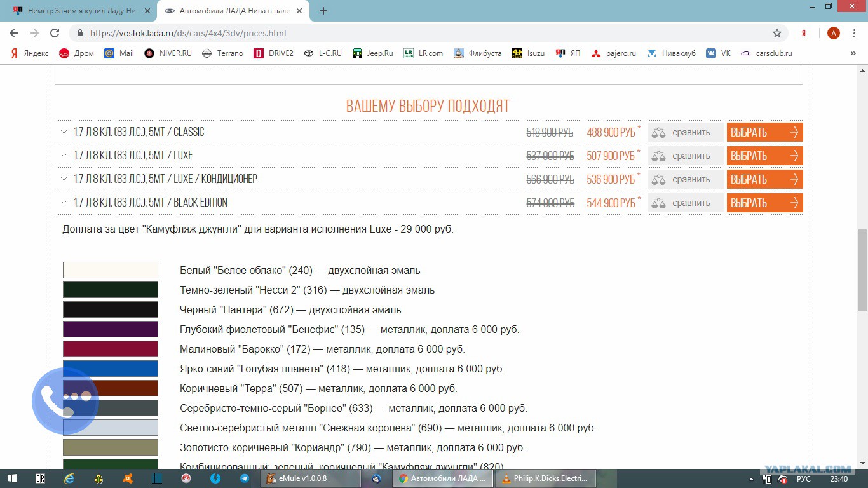
Task: Show hidden bookmarks with double chevron
Action: [x=853, y=53]
